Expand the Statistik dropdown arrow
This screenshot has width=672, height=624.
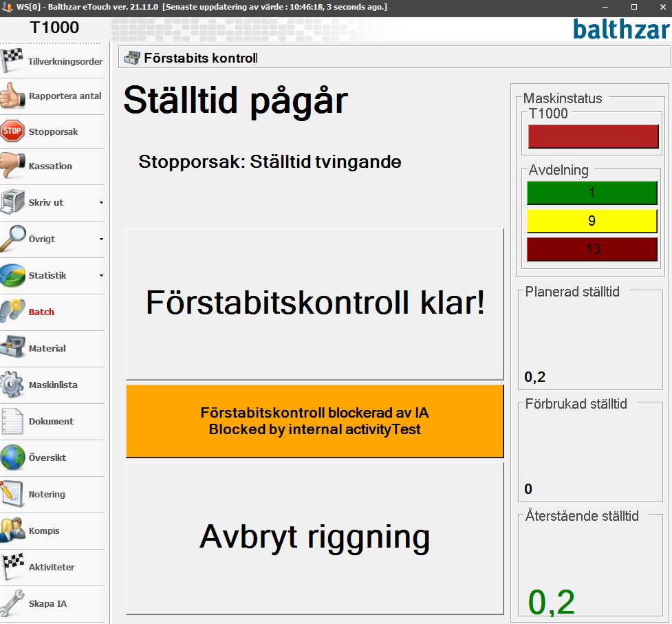pyautogui.click(x=101, y=275)
